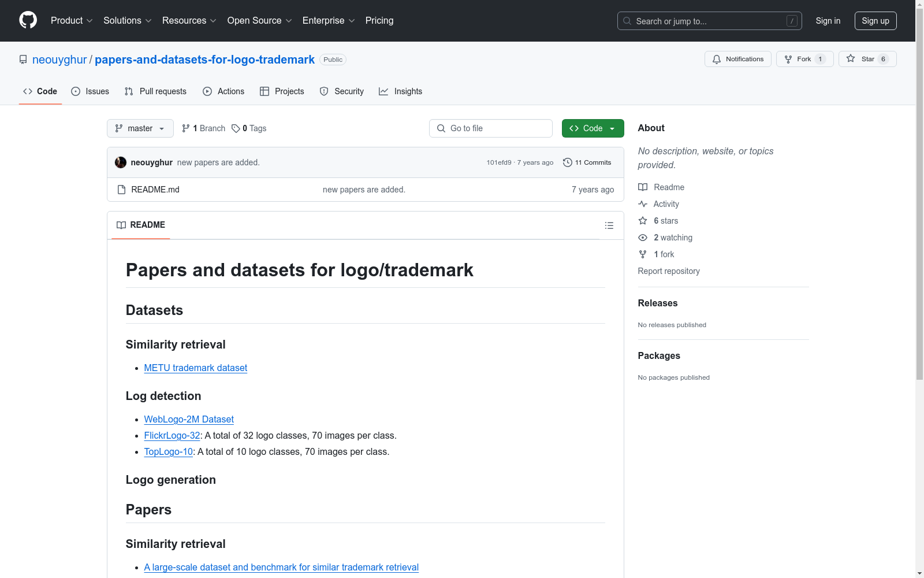Open the Solutions menu
The image size is (924, 578).
128,21
